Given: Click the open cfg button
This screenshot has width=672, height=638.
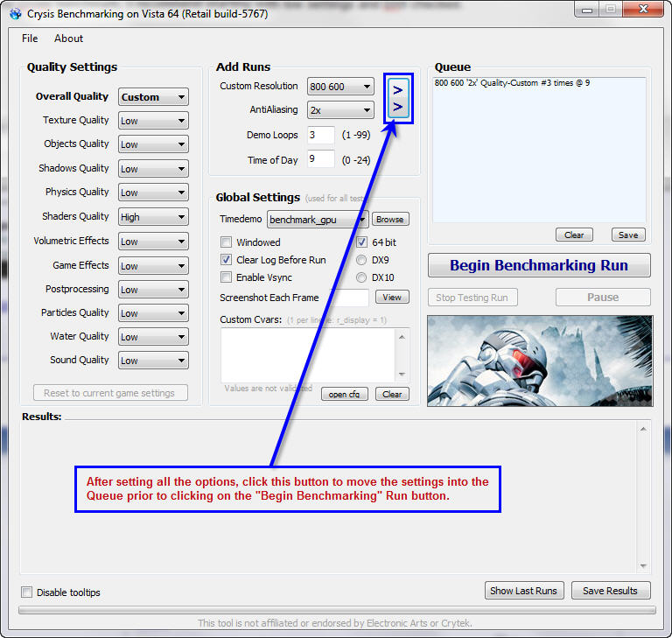Looking at the screenshot, I should click(x=345, y=394).
